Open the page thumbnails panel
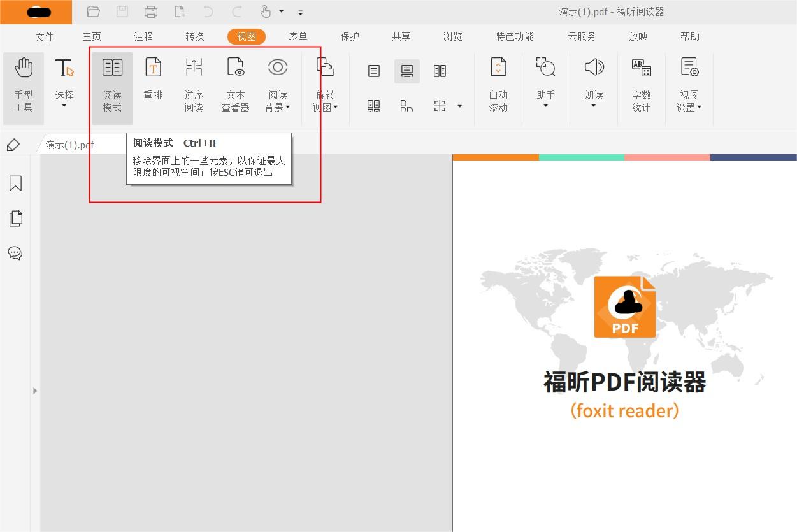The height and width of the screenshot is (532, 797). (15, 219)
